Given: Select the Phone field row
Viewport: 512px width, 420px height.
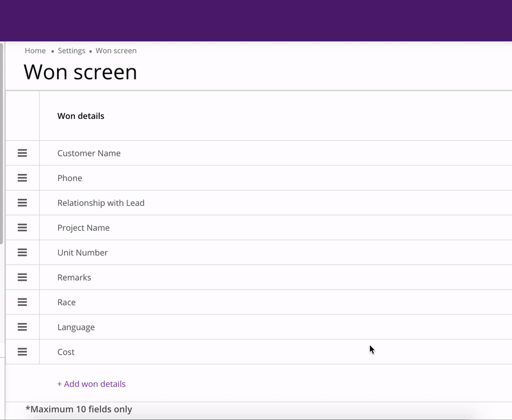Looking at the screenshot, I should point(70,178).
